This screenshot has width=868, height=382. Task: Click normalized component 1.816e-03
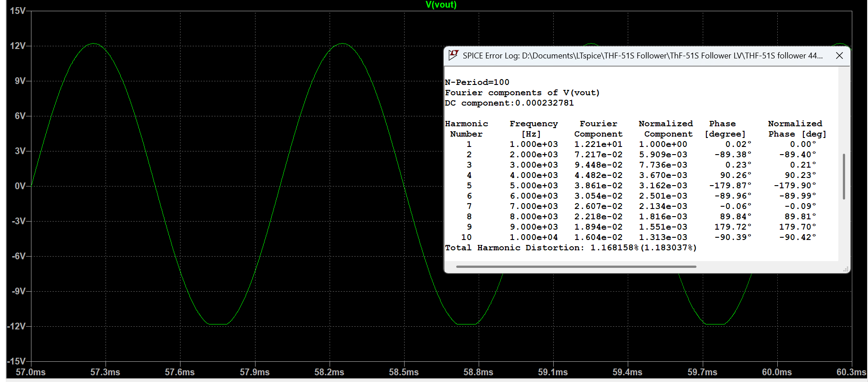pos(663,217)
